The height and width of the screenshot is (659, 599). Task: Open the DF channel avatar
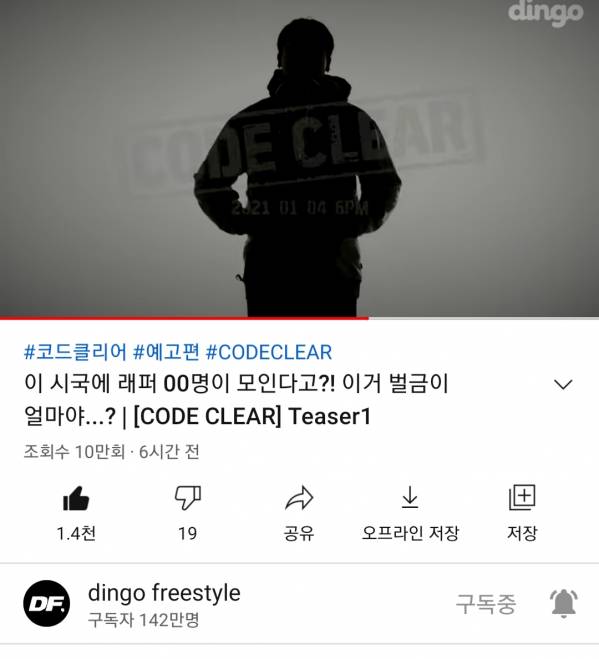tap(47, 604)
